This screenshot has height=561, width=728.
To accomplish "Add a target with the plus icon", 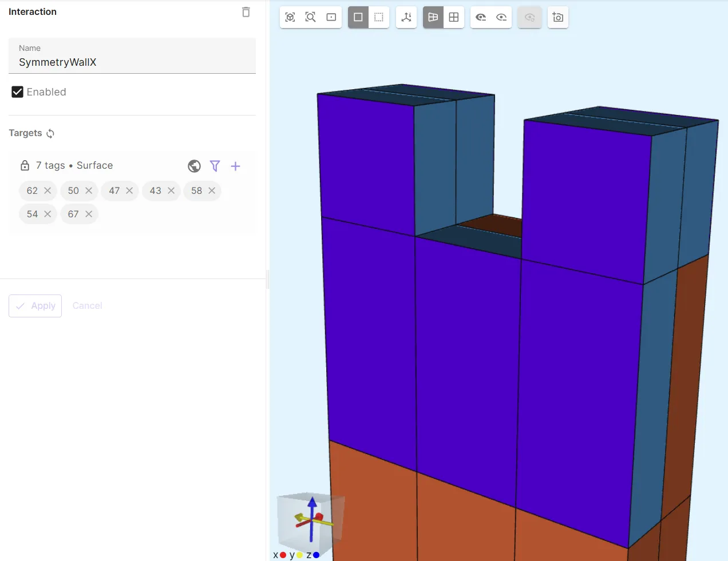I will click(x=235, y=166).
